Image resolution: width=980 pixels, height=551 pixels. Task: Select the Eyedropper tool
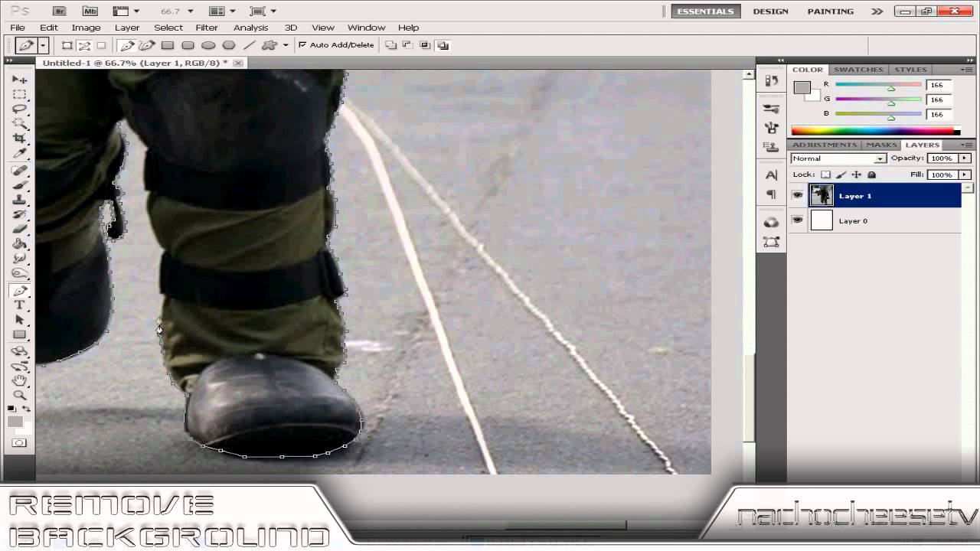coord(20,153)
